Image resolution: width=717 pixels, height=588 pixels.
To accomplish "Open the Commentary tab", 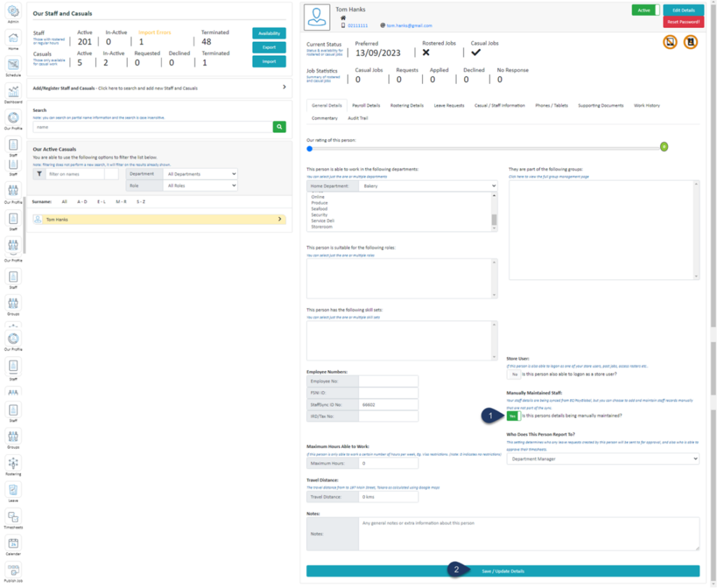I will [324, 118].
